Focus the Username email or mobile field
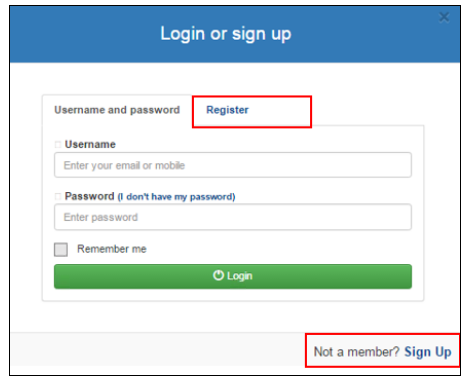Screen dimensions: 468x388 click(233, 165)
